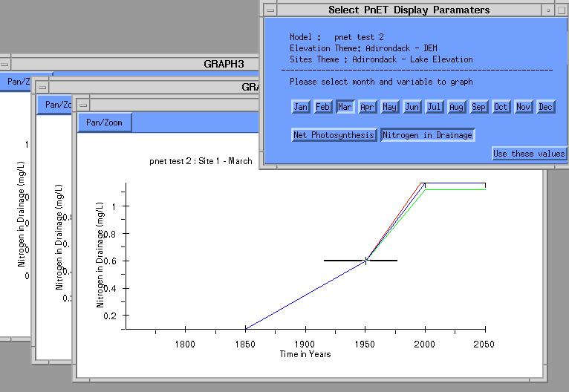The width and height of the screenshot is (569, 392).
Task: Click the 1900 x-axis tick label
Action: 305,344
